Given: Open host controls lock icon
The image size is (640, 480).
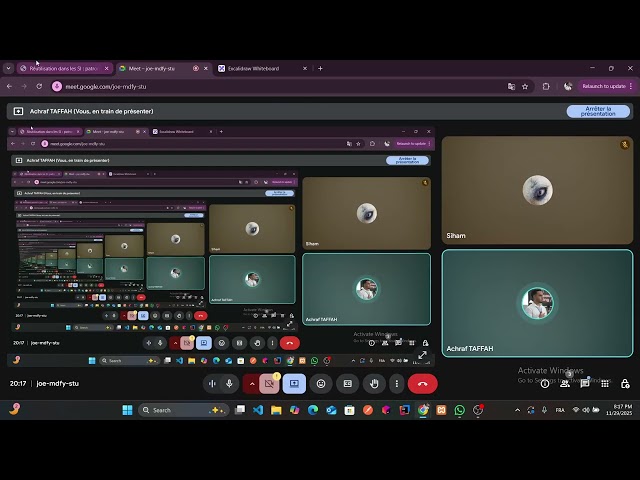Looking at the screenshot, I should click(625, 383).
